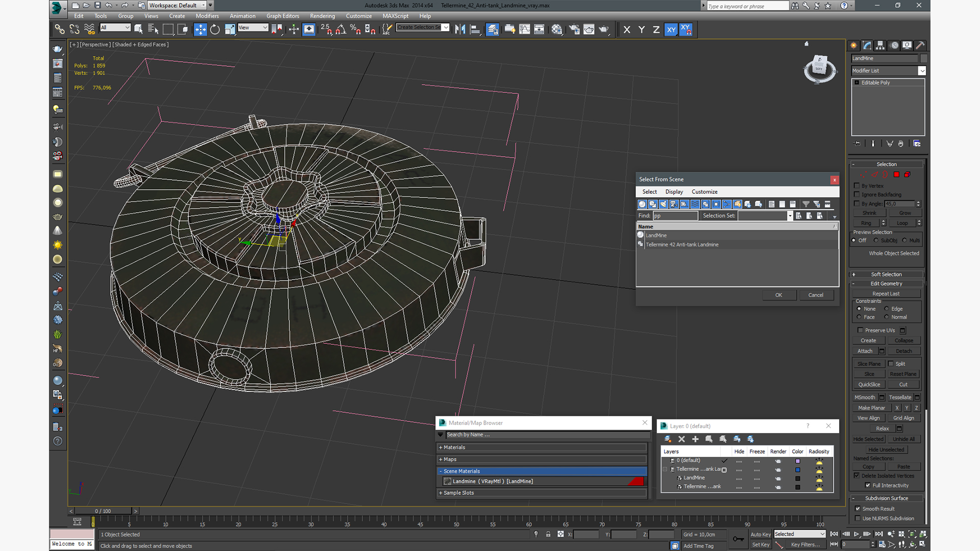
Task: Switch to the Utilities command panel tab
Action: coord(920,45)
